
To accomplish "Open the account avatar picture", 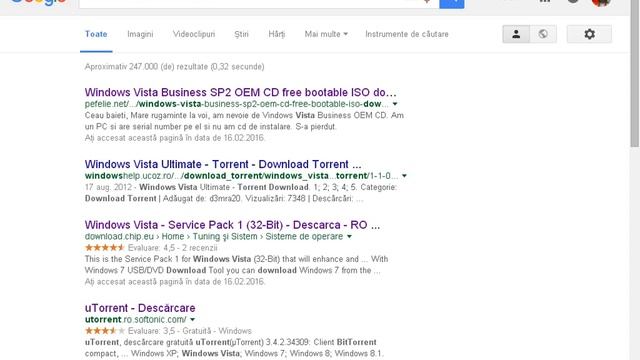I will coord(601,2).
